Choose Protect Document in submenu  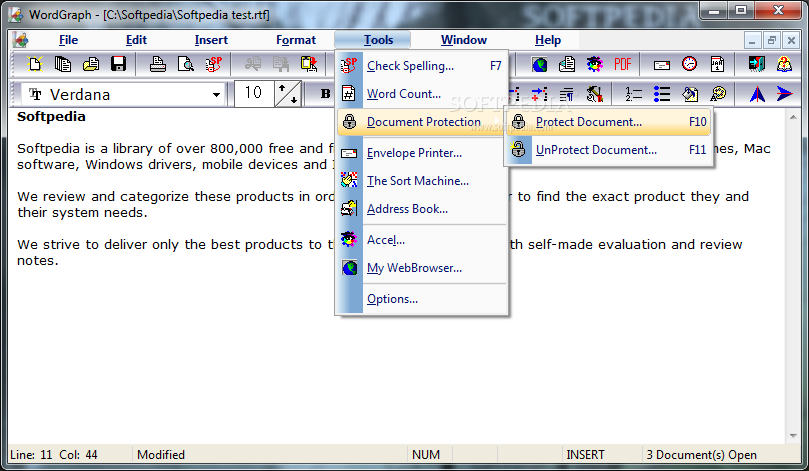[608, 122]
